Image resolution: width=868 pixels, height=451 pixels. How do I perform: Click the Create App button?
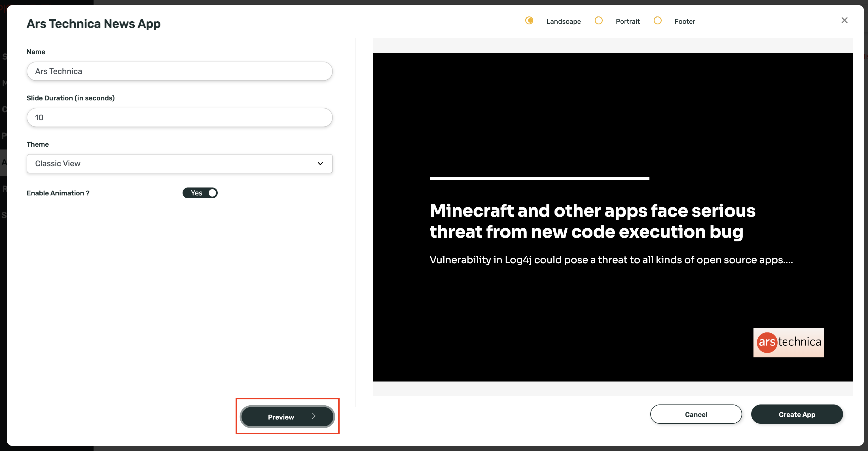coord(797,414)
